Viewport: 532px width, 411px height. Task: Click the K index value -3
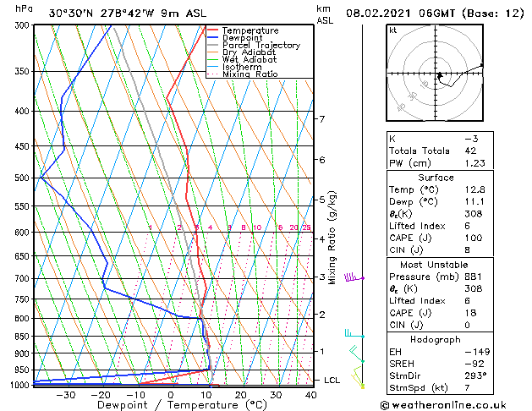472,139
